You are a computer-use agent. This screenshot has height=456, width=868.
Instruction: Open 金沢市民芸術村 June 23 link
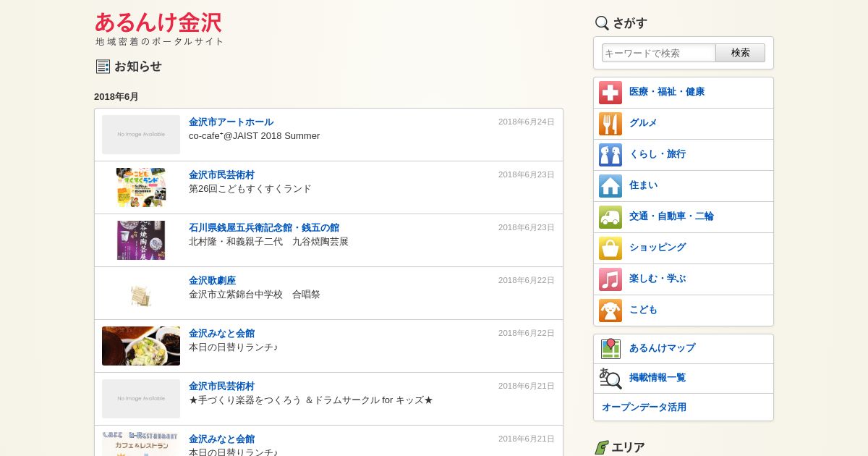point(221,174)
